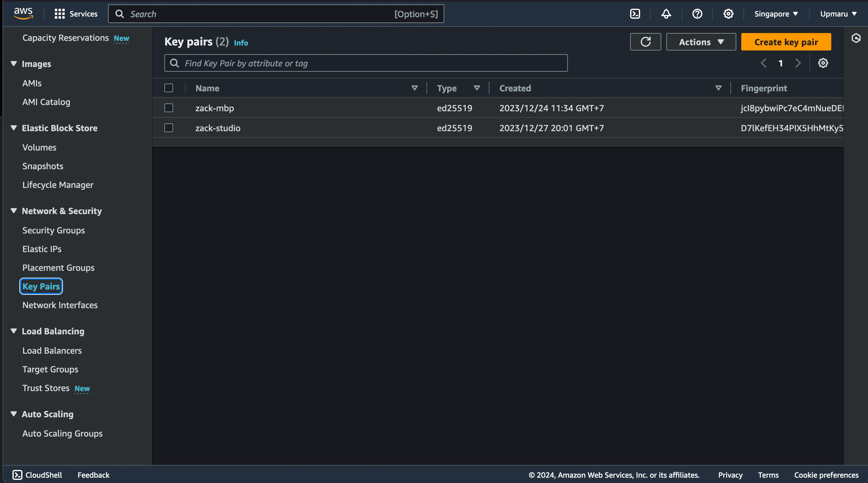The width and height of the screenshot is (868, 483).
Task: Check the zack-studio row checkbox
Action: tap(169, 128)
